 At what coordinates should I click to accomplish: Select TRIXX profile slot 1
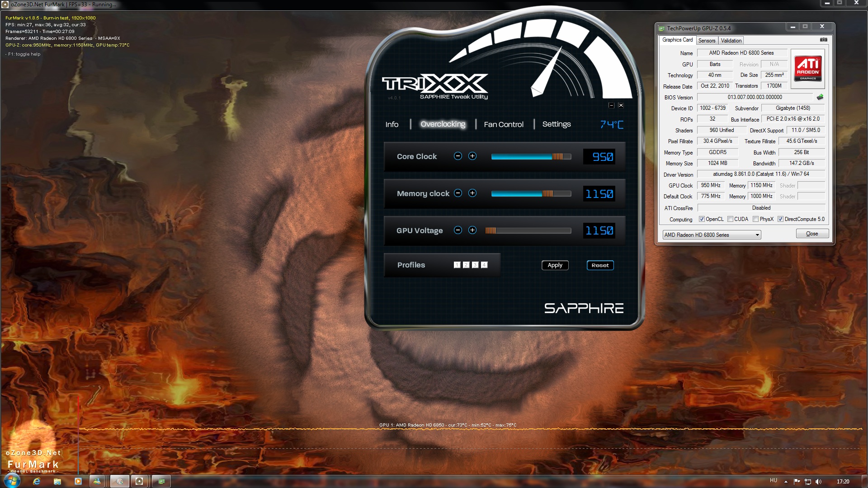[457, 265]
